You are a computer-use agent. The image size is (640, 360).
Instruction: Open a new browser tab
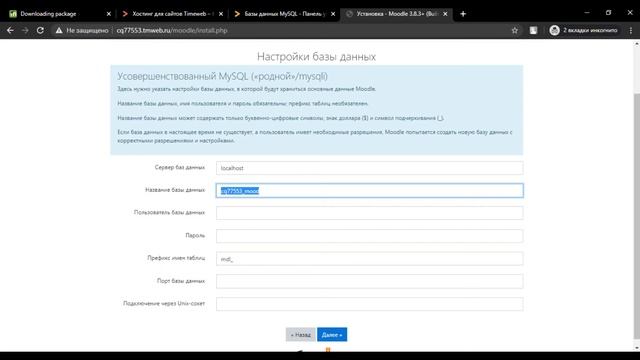463,14
